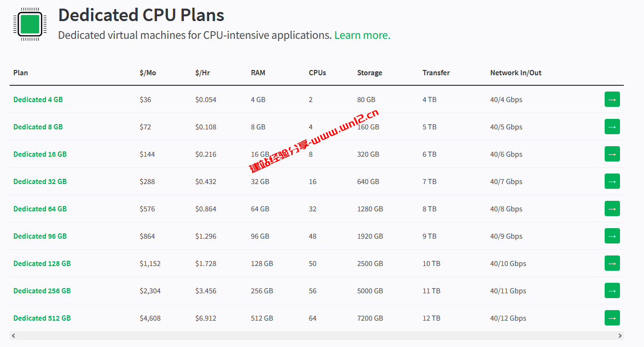
Task: Click the horizontal scrollbar track
Action: tap(317, 335)
